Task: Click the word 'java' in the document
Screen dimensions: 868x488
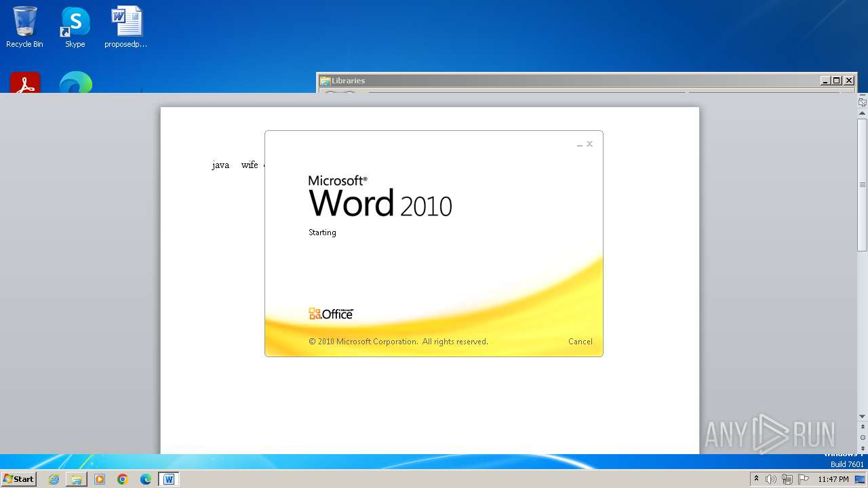Action: click(x=220, y=165)
